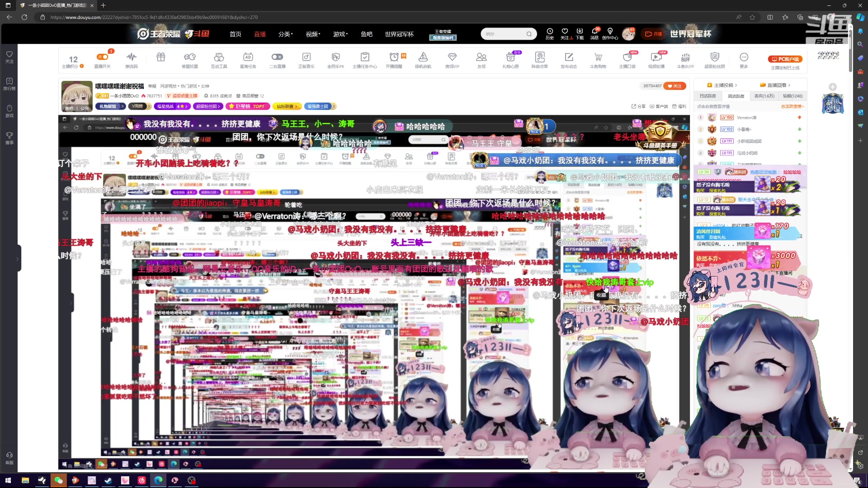Toggle the favorites star in the address bar

click(752, 17)
